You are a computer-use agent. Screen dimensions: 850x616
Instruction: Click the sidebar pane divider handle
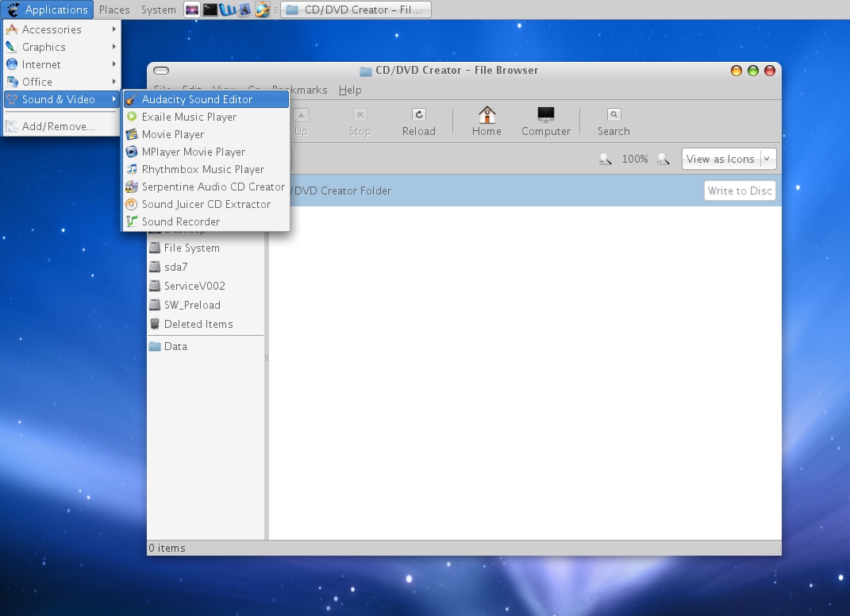coord(266,357)
